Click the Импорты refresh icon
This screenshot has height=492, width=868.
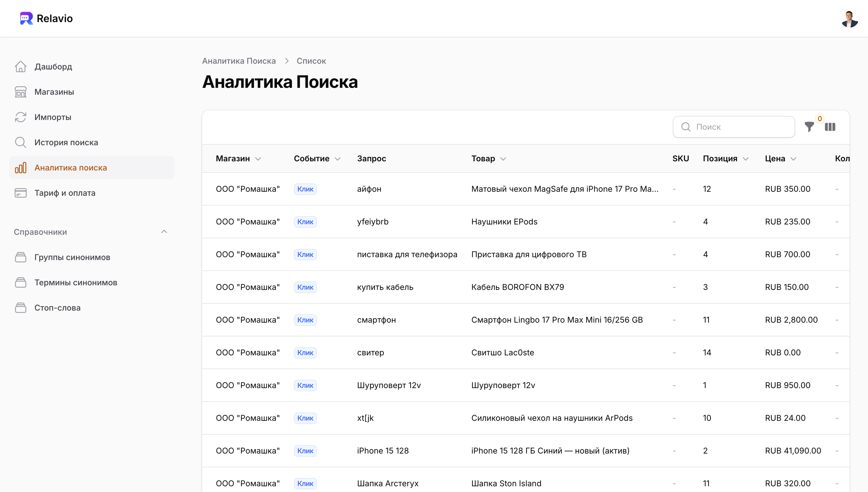coord(21,117)
